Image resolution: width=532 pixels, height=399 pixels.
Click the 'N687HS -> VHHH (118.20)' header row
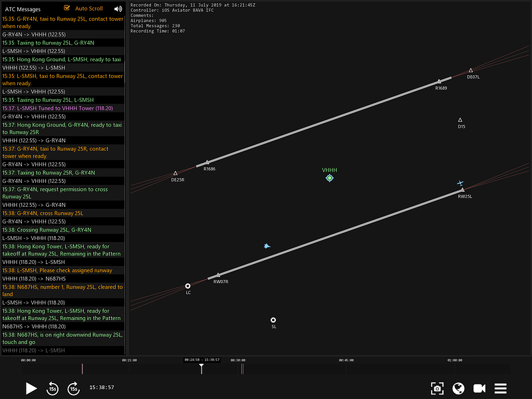pos(63,327)
